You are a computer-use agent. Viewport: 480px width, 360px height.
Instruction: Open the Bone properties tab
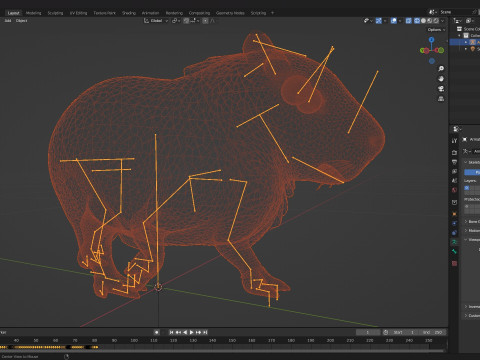click(454, 251)
